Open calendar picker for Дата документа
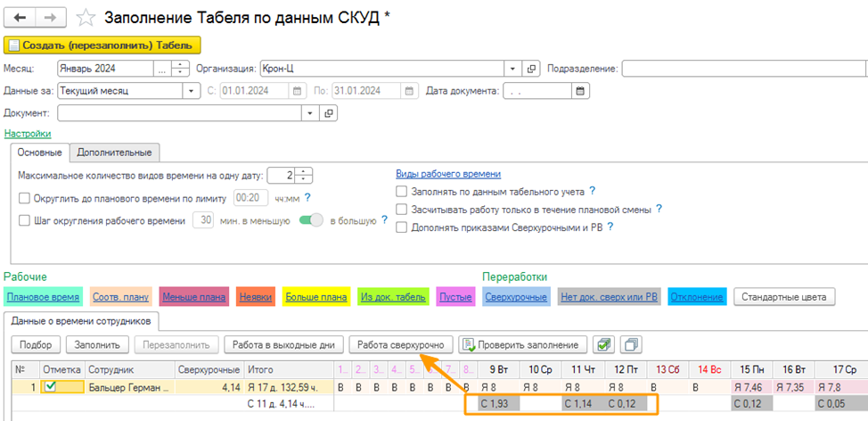Viewport: 868px width, 421px height. (579, 90)
